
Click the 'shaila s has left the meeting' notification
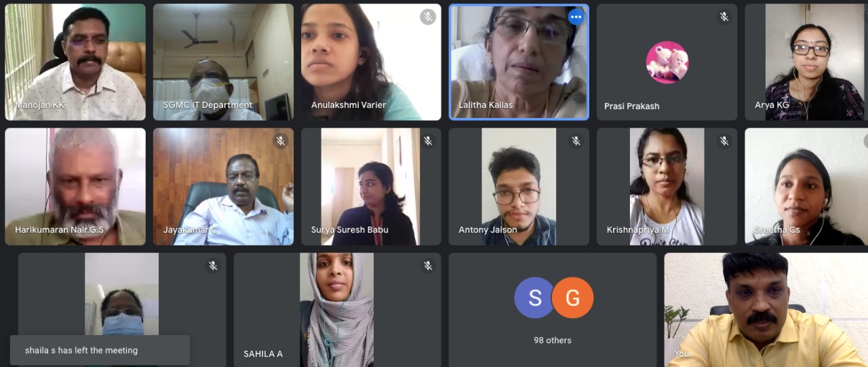[100, 350]
